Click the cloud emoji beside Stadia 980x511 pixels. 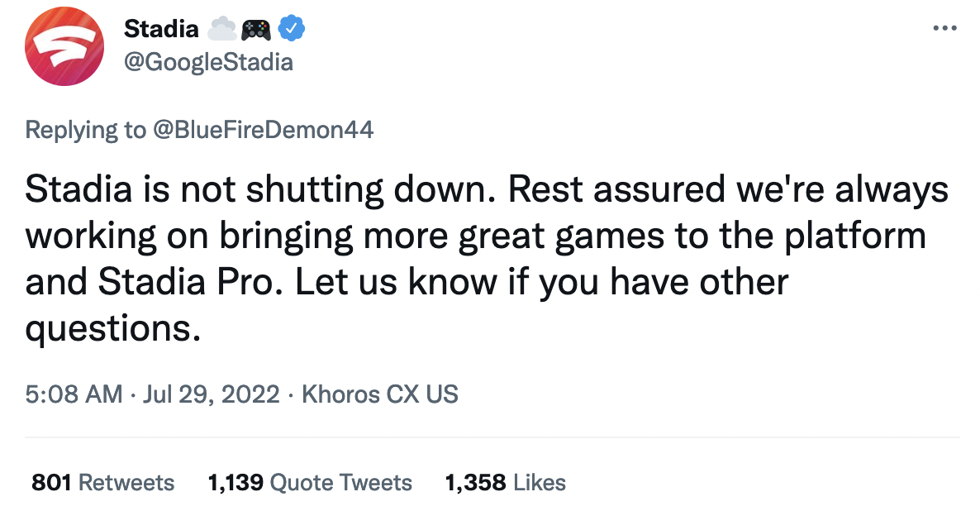click(221, 30)
